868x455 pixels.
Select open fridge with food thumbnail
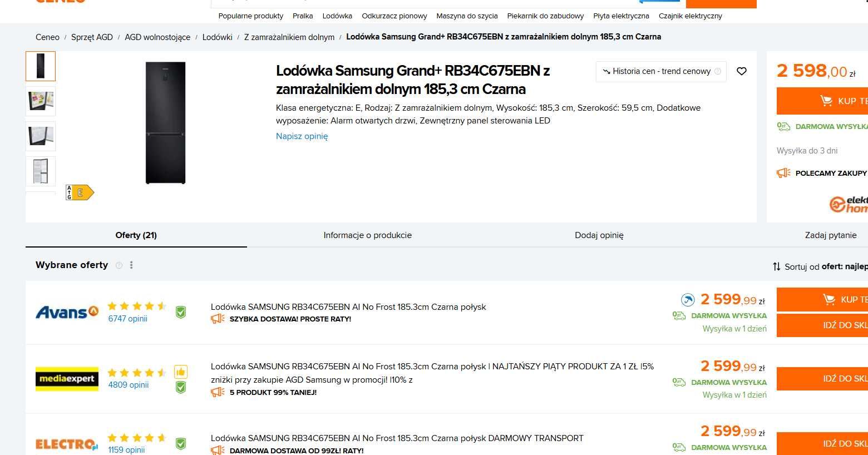pos(41,101)
